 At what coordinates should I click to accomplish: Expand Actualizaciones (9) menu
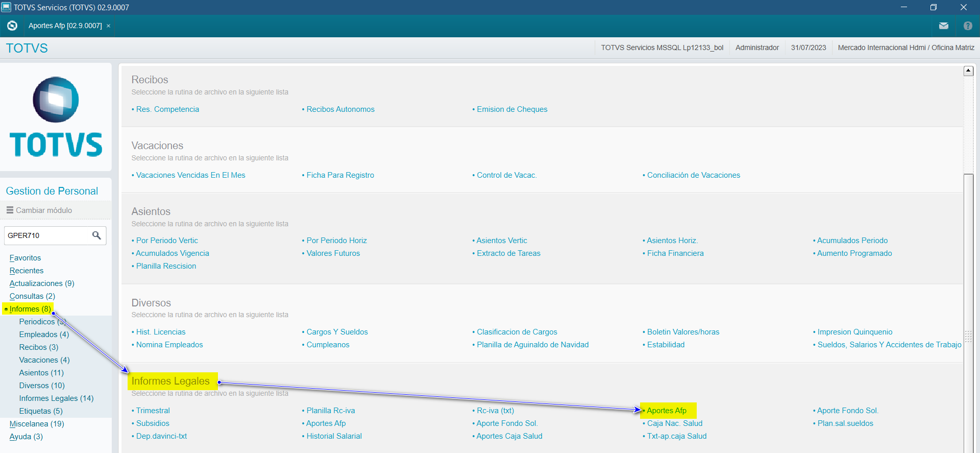pos(42,283)
